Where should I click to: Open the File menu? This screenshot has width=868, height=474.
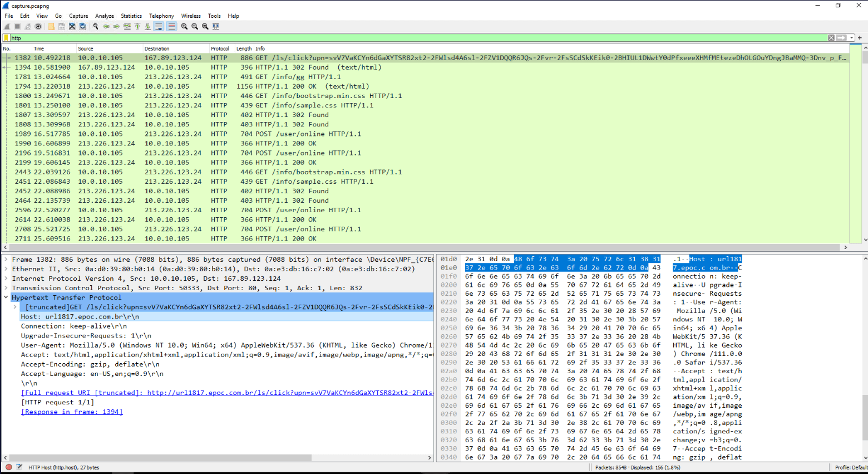point(9,16)
